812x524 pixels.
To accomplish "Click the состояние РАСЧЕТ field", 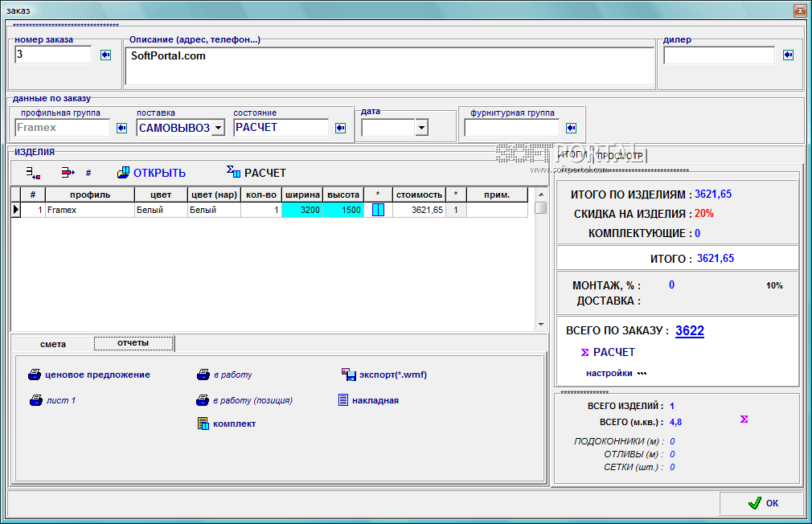I will pos(281,127).
